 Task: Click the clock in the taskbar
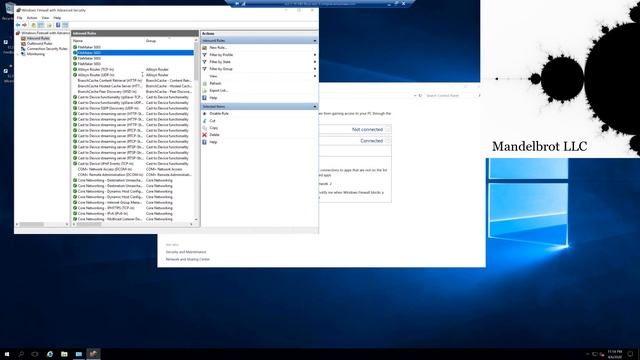click(615, 354)
